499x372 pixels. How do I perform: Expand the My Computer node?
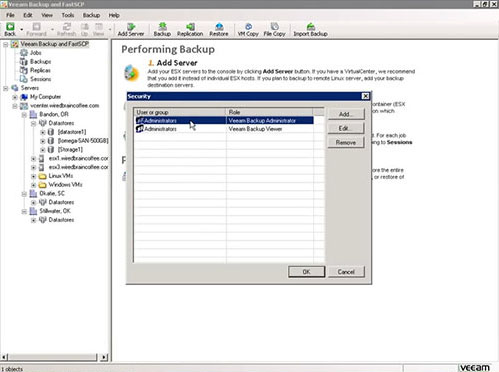pyautogui.click(x=15, y=97)
